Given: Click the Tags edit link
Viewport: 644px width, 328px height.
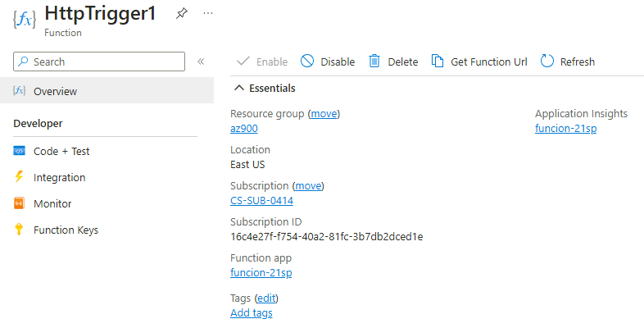Looking at the screenshot, I should coord(266,298).
